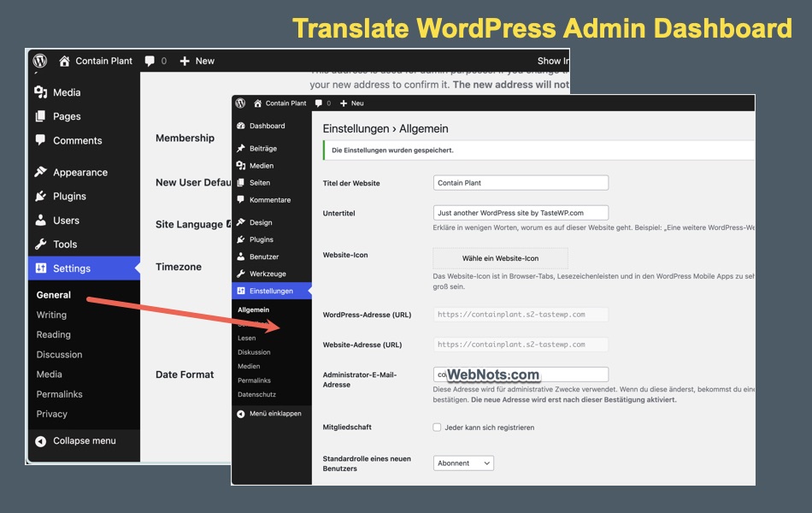Open Privacy settings in English submenu
The height and width of the screenshot is (513, 812).
point(52,414)
